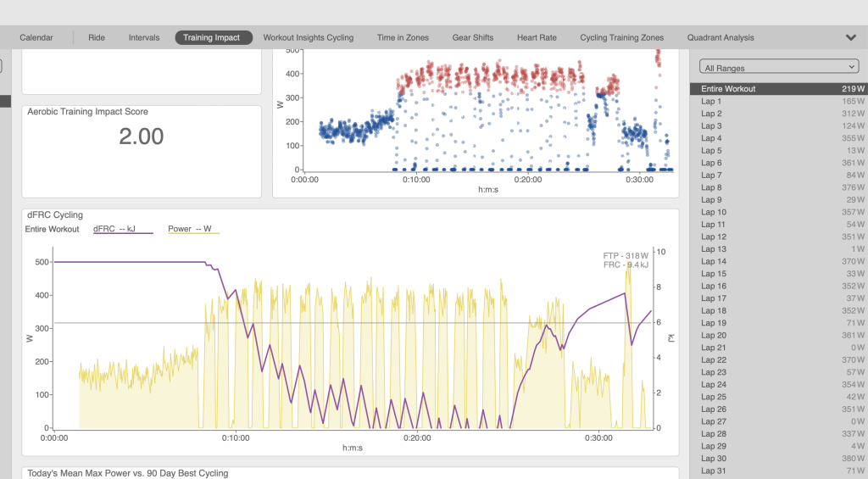Select the Time in Zones tab
Image resolution: width=868 pixels, height=479 pixels.
point(403,37)
